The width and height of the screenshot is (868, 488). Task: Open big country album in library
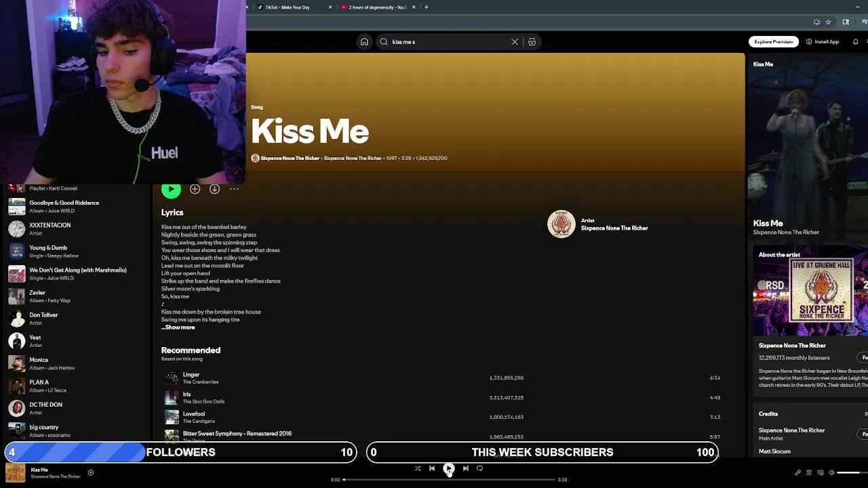coord(75,430)
